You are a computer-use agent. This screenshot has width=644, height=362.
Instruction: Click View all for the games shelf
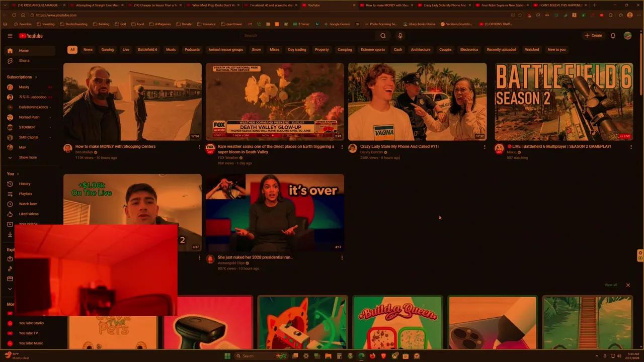point(611,285)
